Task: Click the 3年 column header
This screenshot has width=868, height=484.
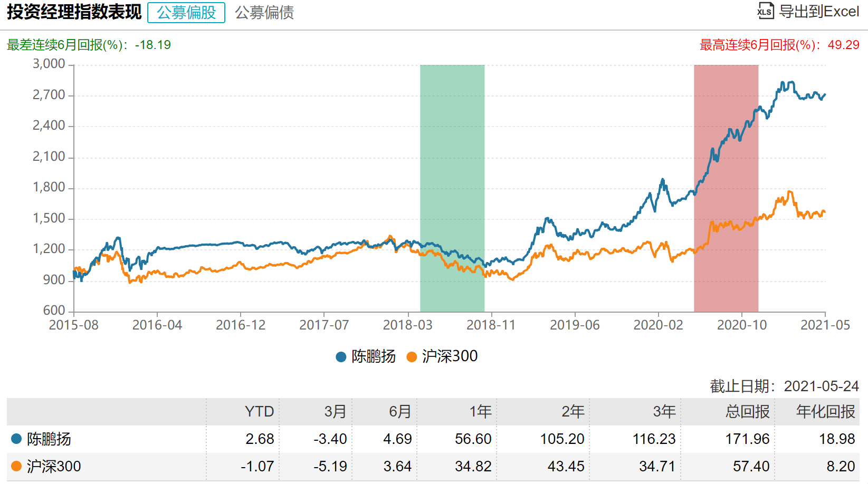Action: coord(664,412)
